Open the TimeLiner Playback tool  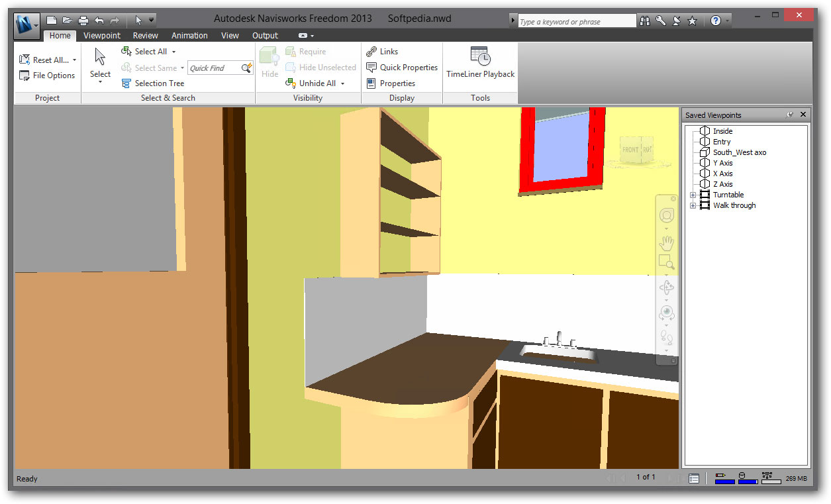[x=480, y=63]
